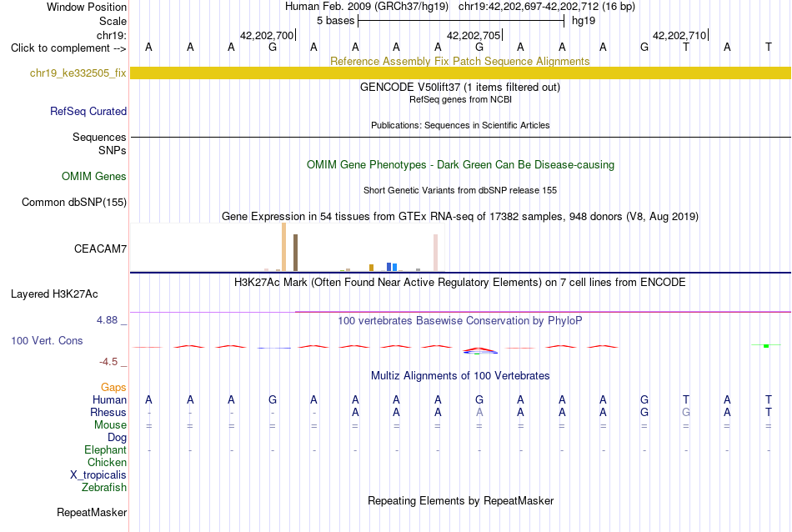Screen dimensions: 792x532
Task: Click the orange Gaps label
Action: click(113, 388)
